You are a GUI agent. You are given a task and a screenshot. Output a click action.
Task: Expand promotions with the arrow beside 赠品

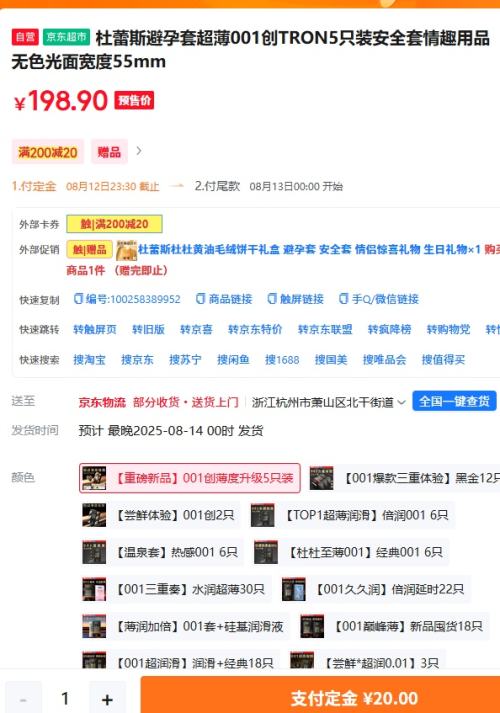tap(139, 151)
